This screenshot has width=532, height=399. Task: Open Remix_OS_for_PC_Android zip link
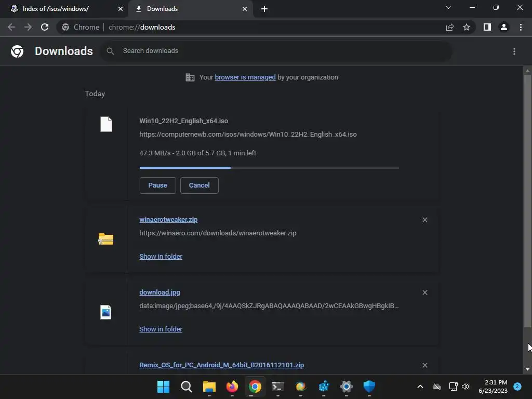pos(221,365)
